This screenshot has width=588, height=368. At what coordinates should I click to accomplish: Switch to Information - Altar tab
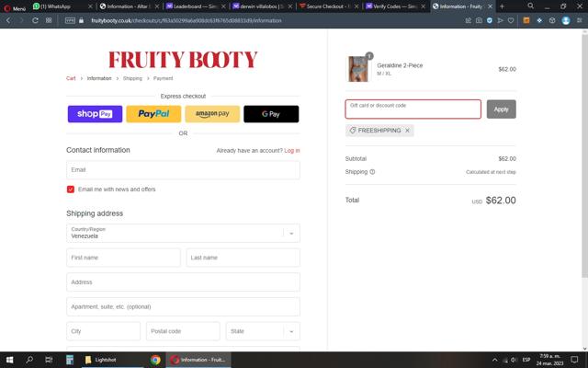tap(129, 6)
